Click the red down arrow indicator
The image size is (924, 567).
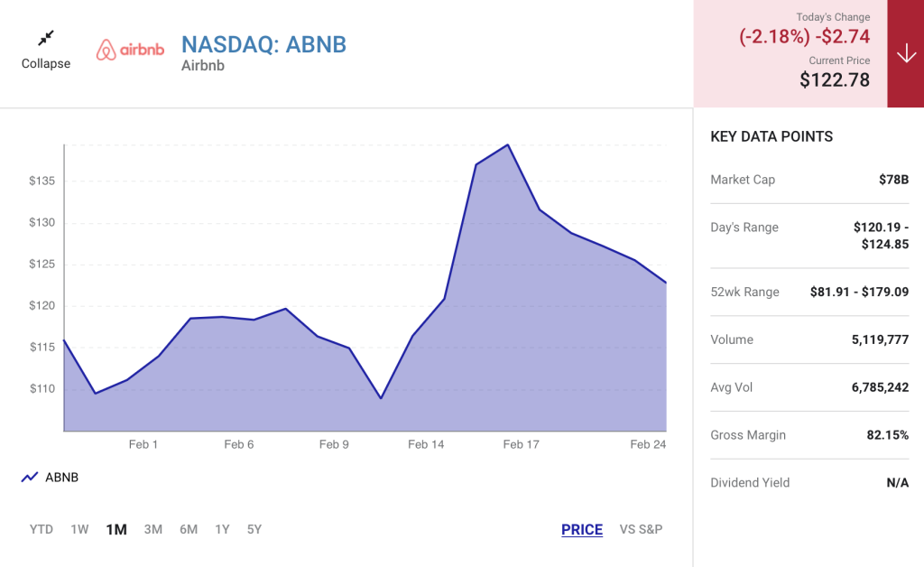[x=906, y=53]
